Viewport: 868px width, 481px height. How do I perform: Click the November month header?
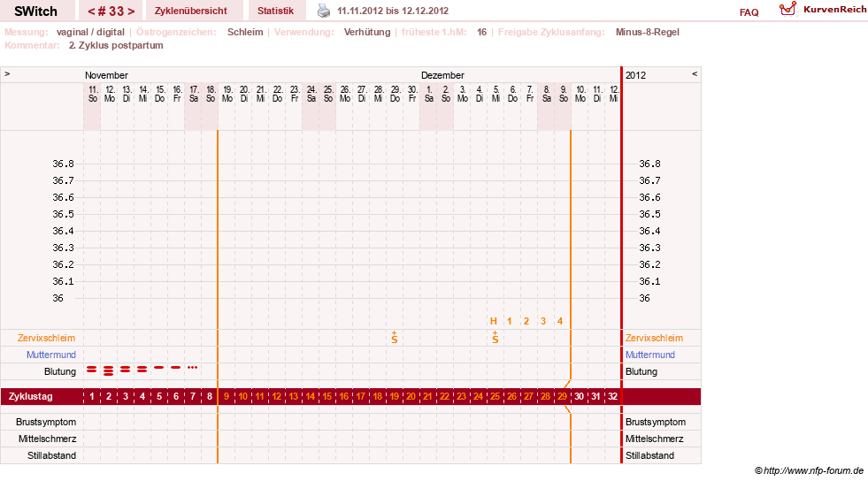[x=106, y=75]
